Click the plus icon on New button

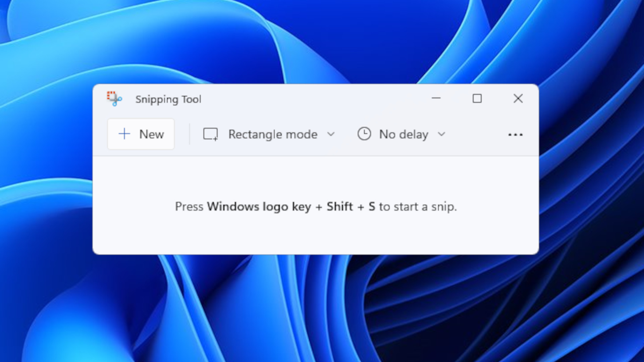(125, 134)
